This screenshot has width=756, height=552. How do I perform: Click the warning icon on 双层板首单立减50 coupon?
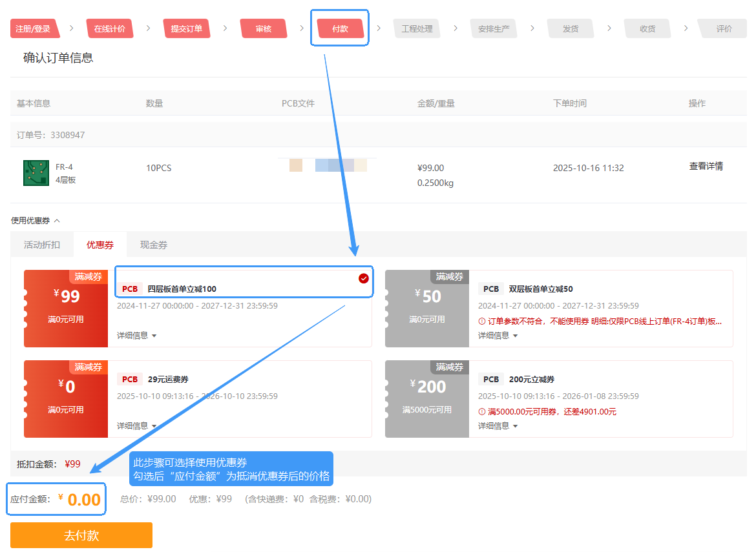481,322
